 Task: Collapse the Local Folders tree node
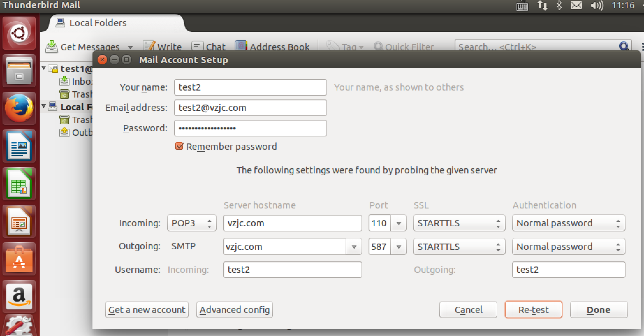pyautogui.click(x=44, y=106)
